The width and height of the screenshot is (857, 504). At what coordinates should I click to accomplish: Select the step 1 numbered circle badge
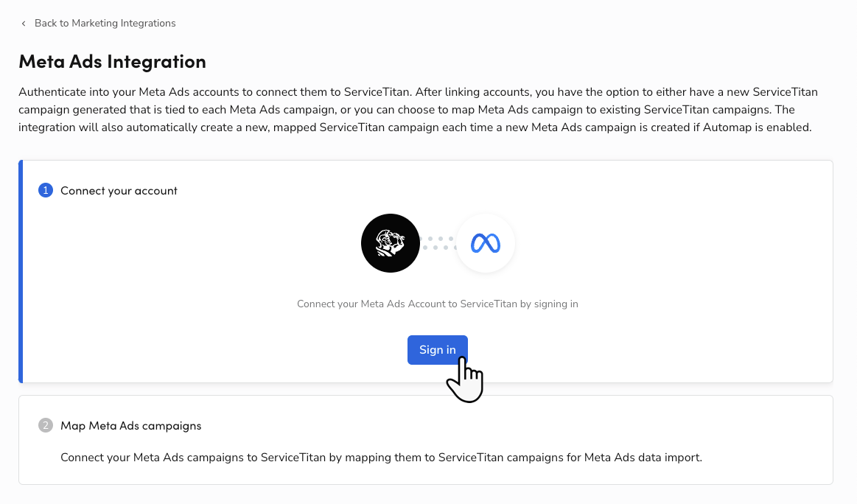pos(45,190)
